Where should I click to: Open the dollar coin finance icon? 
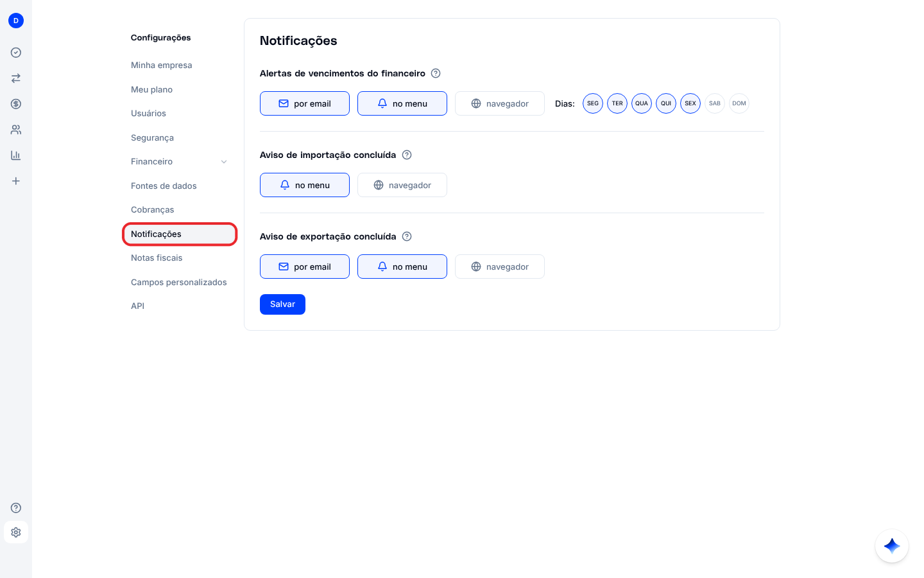click(x=16, y=104)
